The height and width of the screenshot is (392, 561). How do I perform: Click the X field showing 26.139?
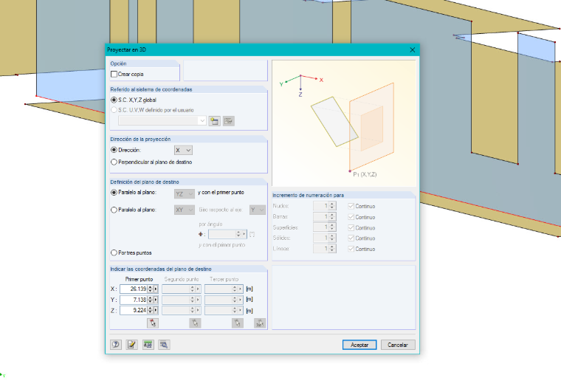point(134,289)
